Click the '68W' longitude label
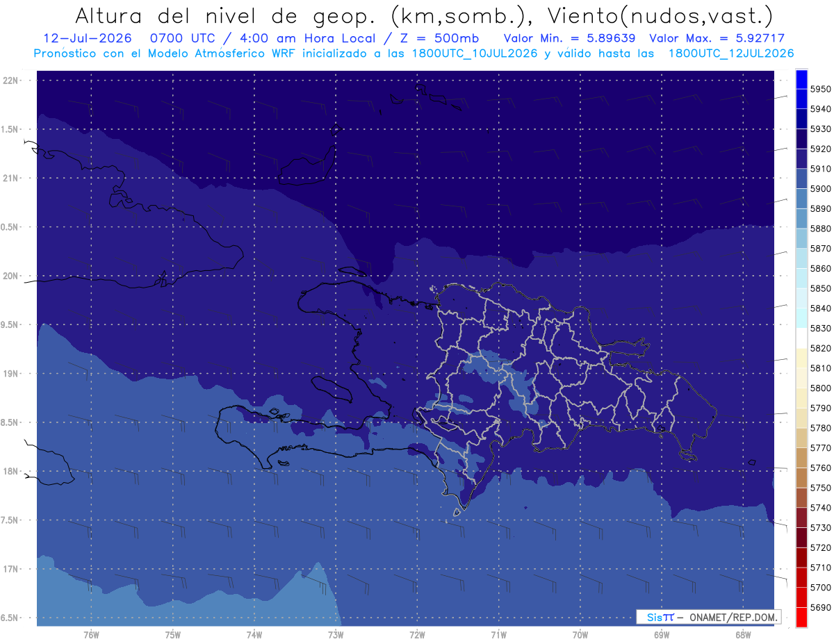The image size is (834, 644). tap(743, 635)
